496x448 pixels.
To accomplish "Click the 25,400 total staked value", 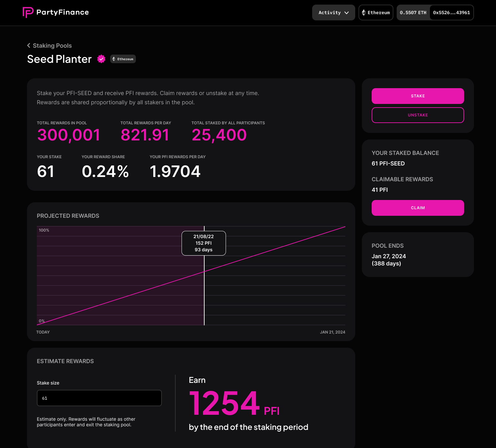I will [219, 135].
